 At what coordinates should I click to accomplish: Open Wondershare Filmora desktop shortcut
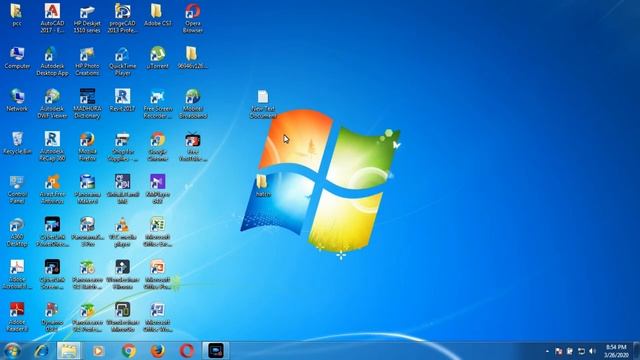tap(122, 275)
